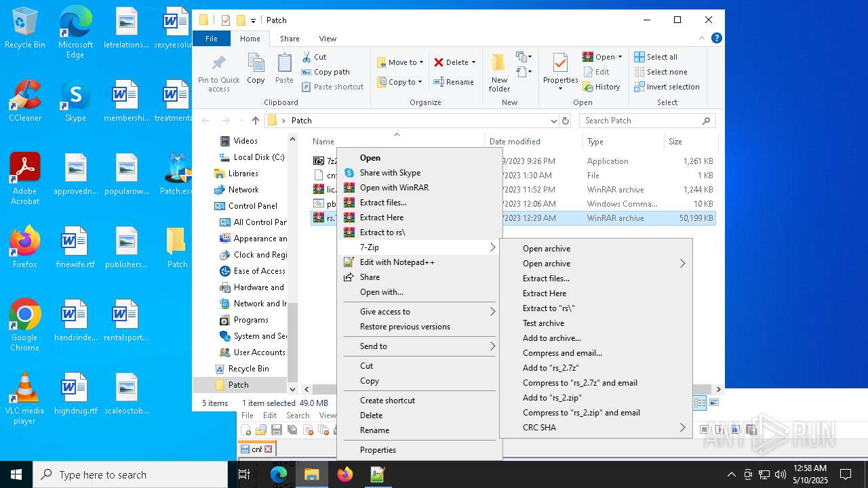
Task: Click the refresh button beside address bar
Action: pyautogui.click(x=566, y=121)
